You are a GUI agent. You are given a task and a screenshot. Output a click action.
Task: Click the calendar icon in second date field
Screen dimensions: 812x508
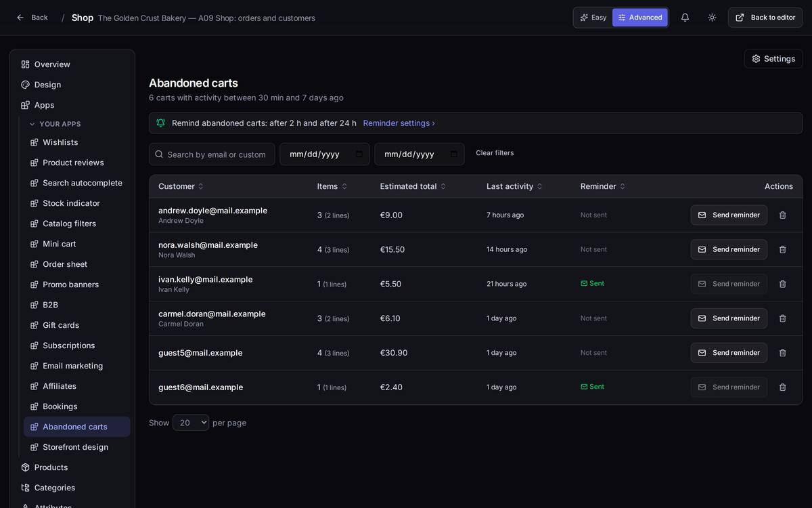click(453, 154)
